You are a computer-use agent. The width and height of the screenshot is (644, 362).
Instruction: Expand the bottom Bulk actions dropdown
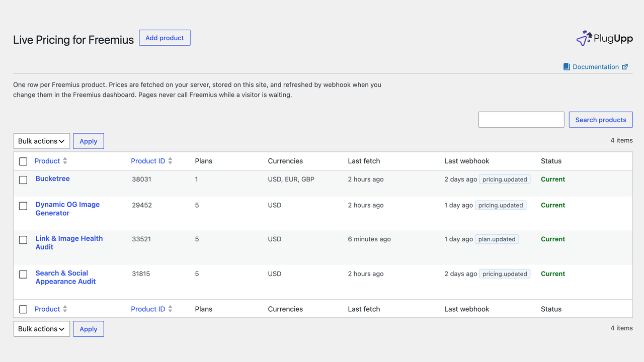click(42, 329)
